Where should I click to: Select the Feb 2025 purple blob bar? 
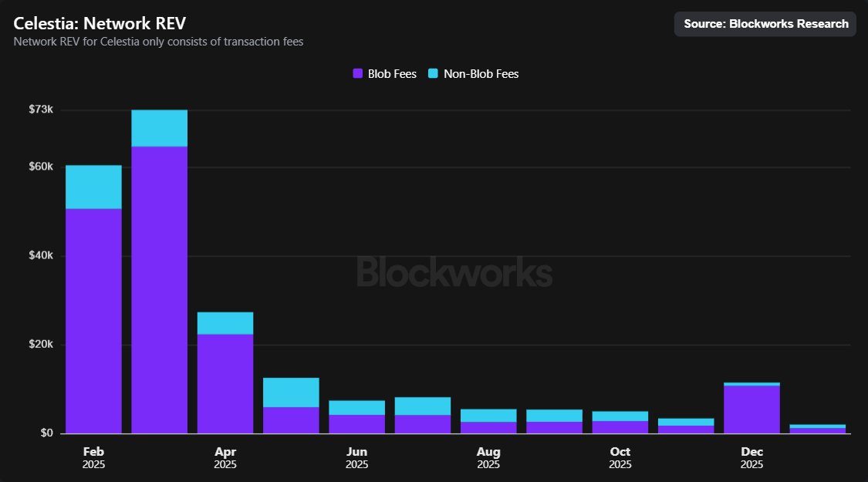tap(93, 321)
